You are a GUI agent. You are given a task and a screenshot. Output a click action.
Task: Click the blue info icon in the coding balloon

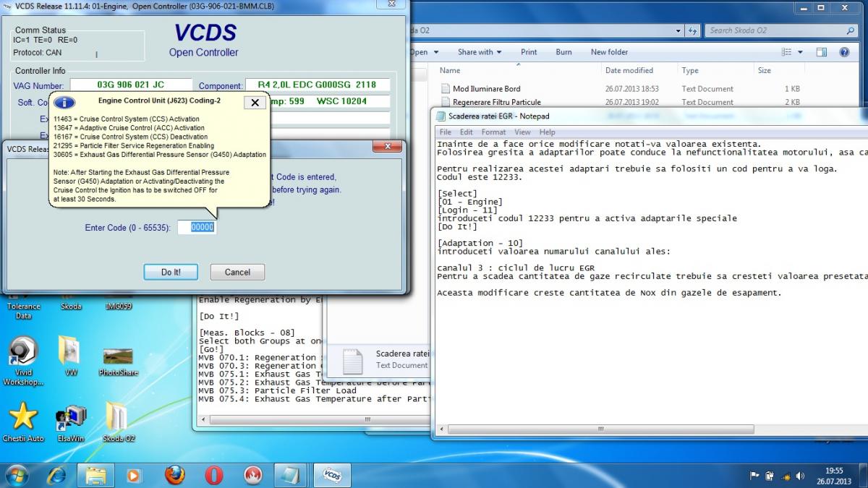pos(65,102)
